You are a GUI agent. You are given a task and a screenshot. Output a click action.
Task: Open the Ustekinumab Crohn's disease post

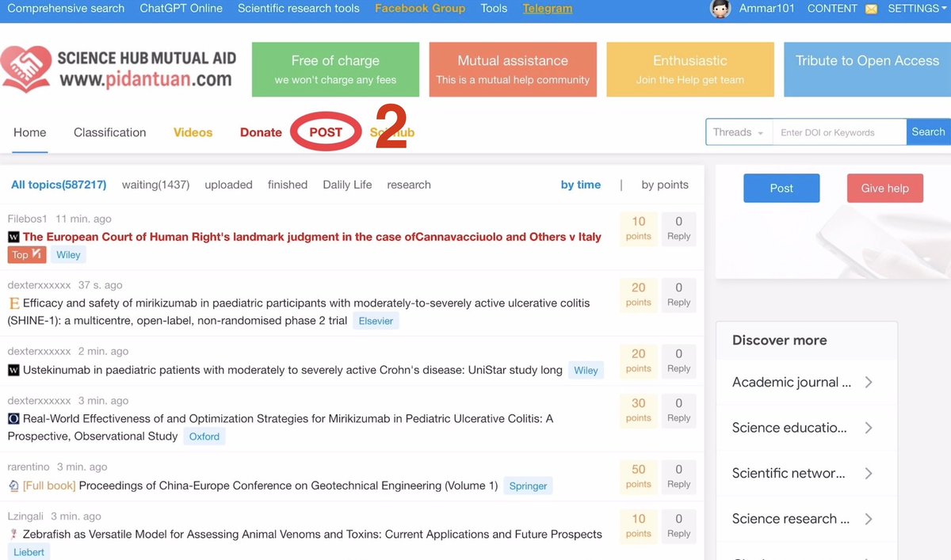click(292, 370)
